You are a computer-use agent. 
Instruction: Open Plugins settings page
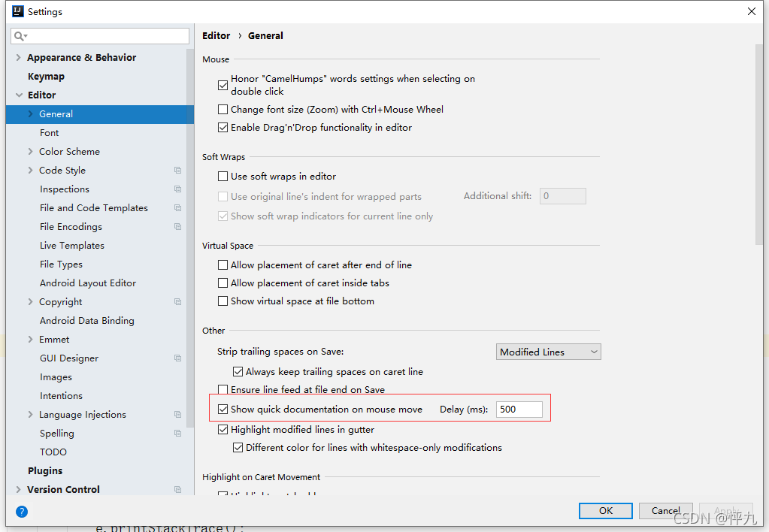45,471
